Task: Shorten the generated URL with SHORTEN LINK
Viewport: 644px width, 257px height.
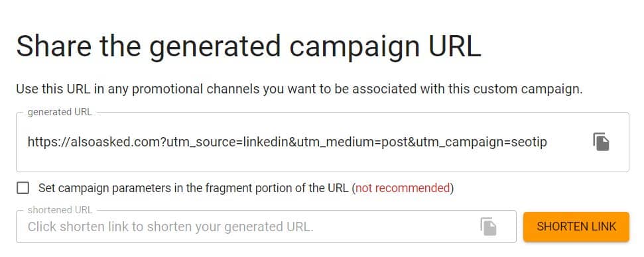Action: pyautogui.click(x=576, y=227)
